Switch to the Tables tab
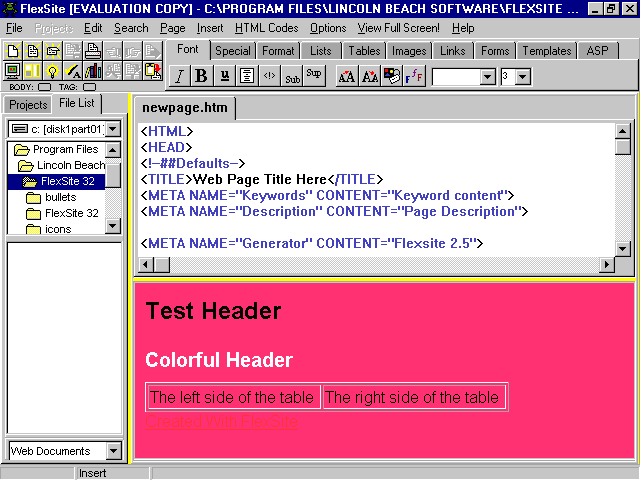The height and width of the screenshot is (480, 640). (x=364, y=51)
